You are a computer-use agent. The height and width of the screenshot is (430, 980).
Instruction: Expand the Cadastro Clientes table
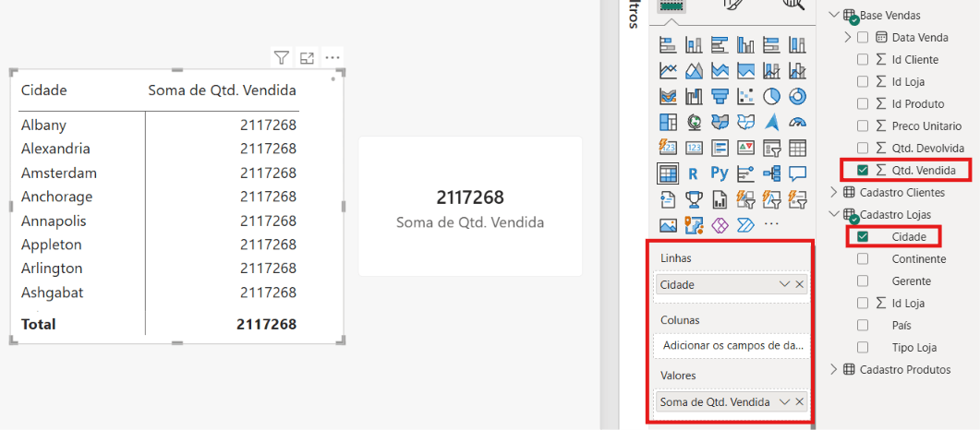(833, 192)
